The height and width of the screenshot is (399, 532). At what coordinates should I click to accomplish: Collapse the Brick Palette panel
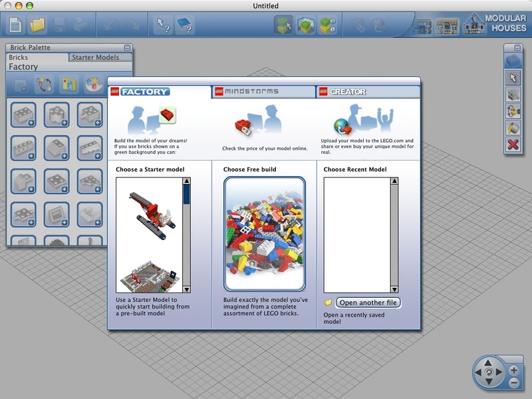(x=127, y=48)
